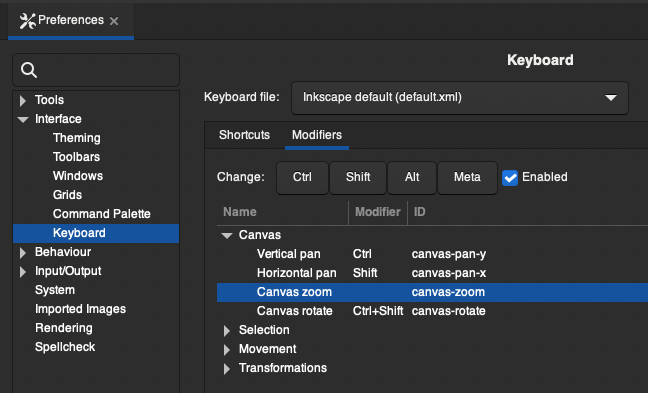
Task: Click the Shift modifier button
Action: pyautogui.click(x=358, y=178)
